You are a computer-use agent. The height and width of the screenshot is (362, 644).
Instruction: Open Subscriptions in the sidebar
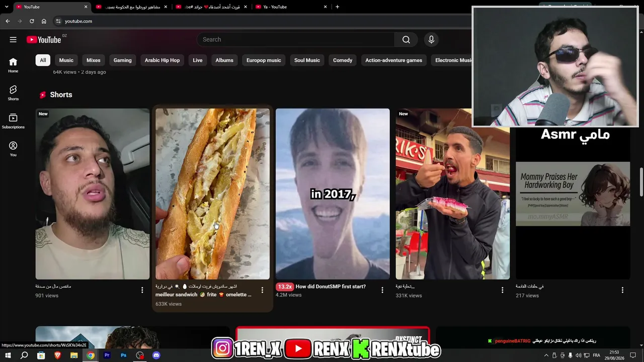(x=13, y=121)
